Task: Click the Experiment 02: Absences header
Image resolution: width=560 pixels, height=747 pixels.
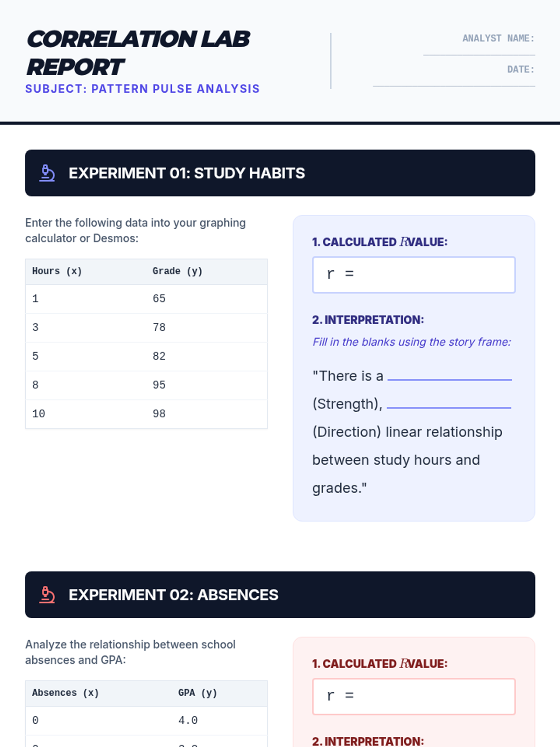Action: pos(173,595)
